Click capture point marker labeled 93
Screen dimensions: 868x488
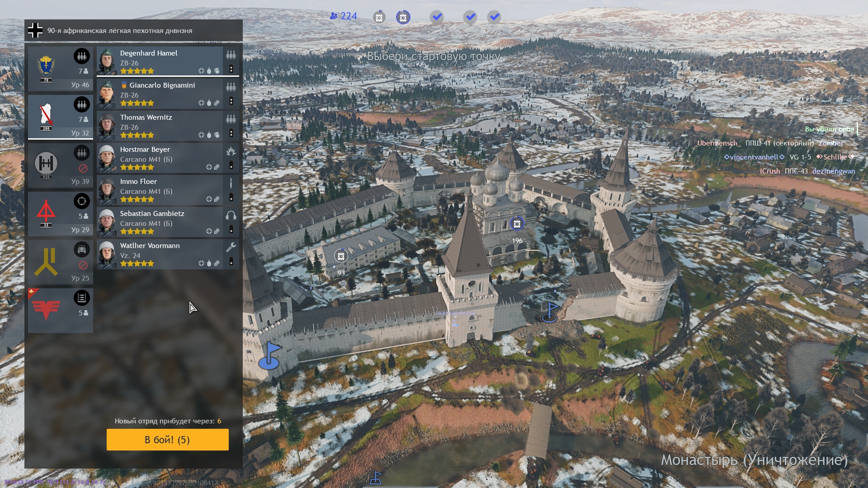(x=341, y=256)
